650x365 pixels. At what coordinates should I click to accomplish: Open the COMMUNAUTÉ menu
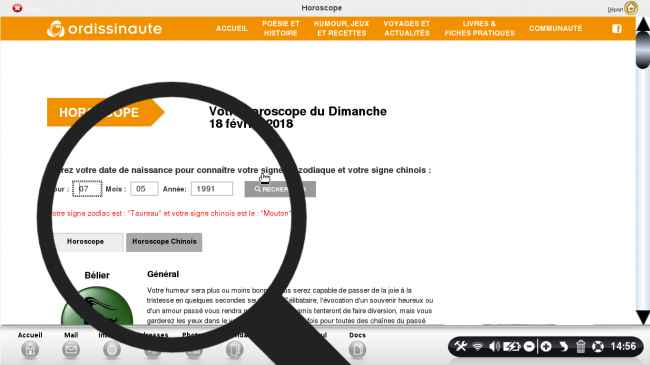click(555, 28)
